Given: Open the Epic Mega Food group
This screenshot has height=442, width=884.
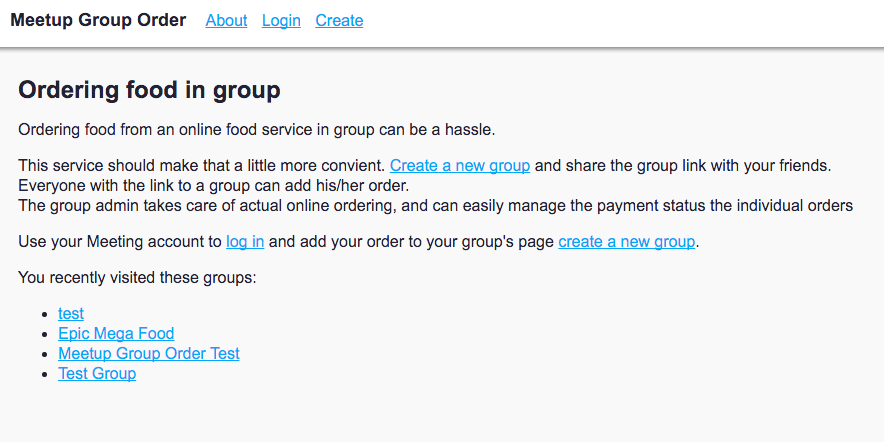Looking at the screenshot, I should pos(116,333).
